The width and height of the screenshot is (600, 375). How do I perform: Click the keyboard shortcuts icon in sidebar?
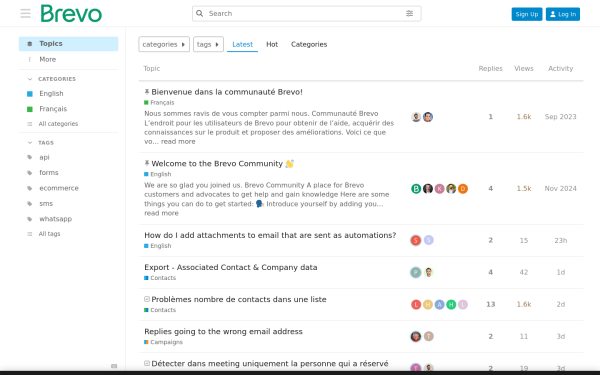[114, 366]
